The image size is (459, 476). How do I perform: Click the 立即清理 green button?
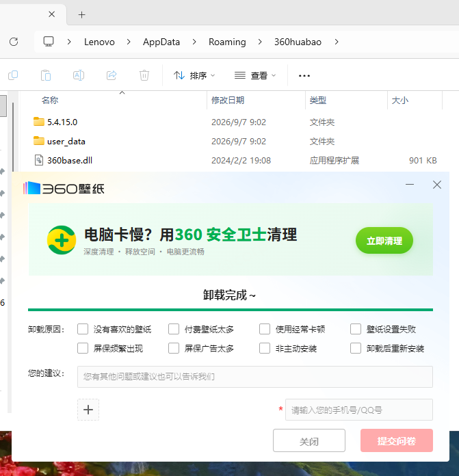[x=384, y=241]
